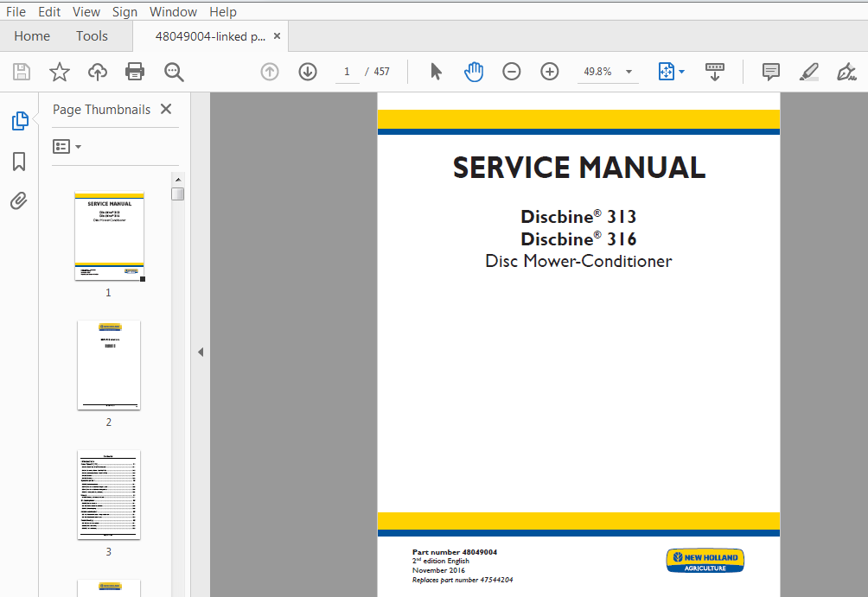Select page 3 thumbnail
This screenshot has height=597, width=868.
pos(109,495)
